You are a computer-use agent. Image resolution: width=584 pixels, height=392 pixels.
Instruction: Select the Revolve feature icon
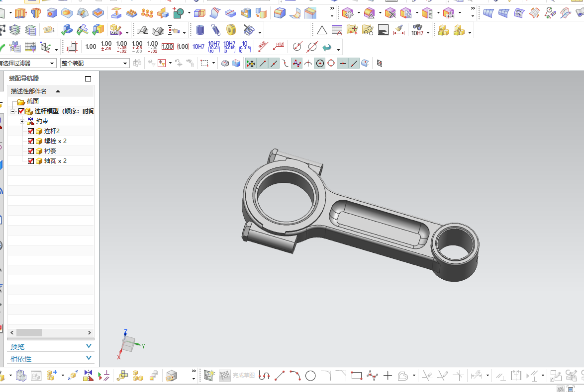click(x=36, y=13)
